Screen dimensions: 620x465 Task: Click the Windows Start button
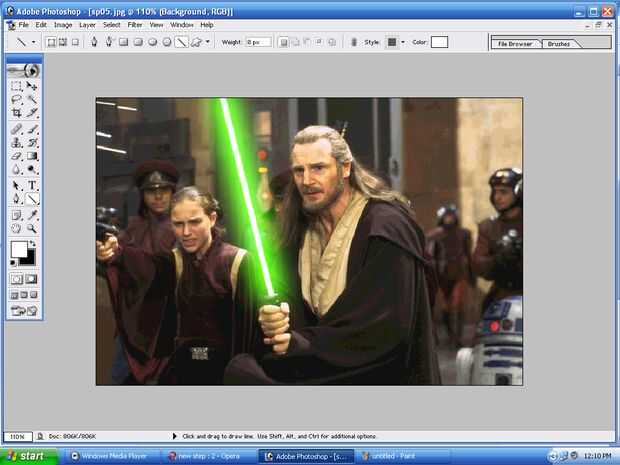tap(30, 456)
